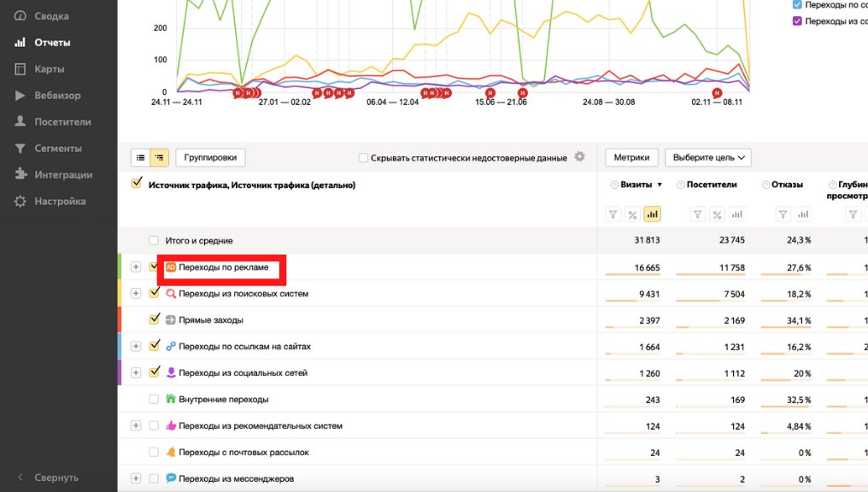Go to Сегменты in the sidebar

click(57, 149)
